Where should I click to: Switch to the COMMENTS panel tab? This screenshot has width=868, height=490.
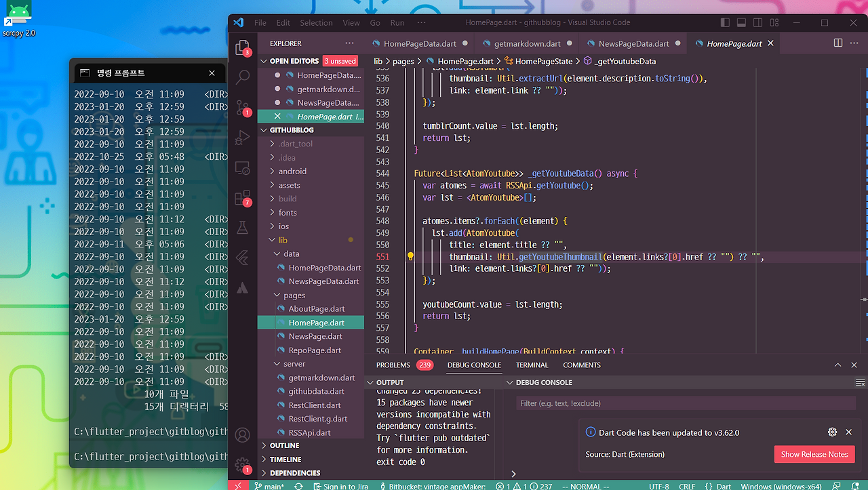click(x=582, y=365)
